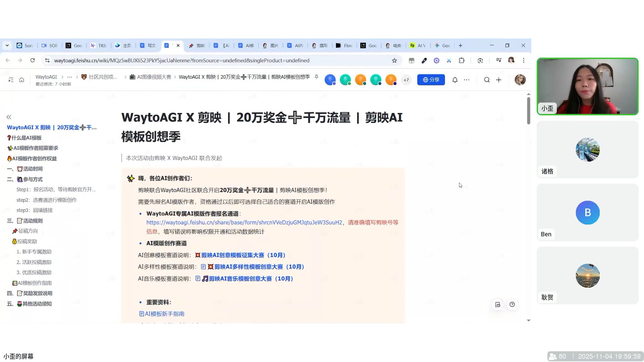Pin the document with the pin icon
Image resolution: width=644 pixels, height=362 pixels.
(316, 77)
